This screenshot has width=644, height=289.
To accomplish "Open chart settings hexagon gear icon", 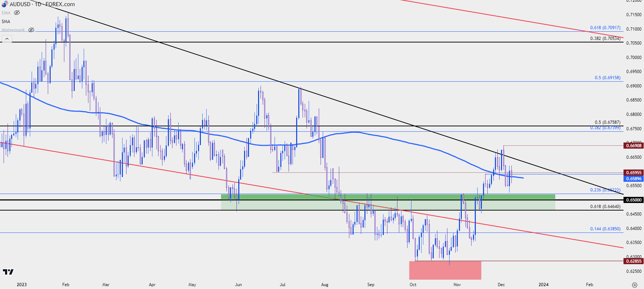I will pyautogui.click(x=634, y=285).
